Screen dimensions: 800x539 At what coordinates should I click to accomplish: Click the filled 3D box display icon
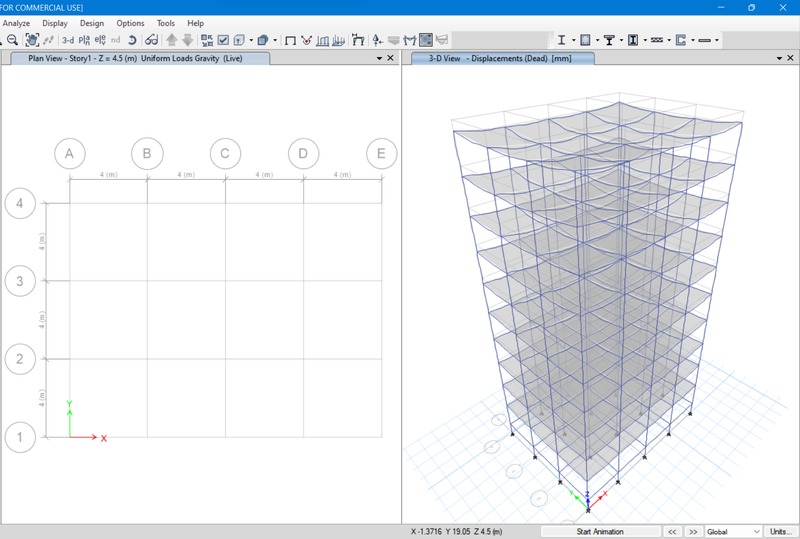point(263,40)
